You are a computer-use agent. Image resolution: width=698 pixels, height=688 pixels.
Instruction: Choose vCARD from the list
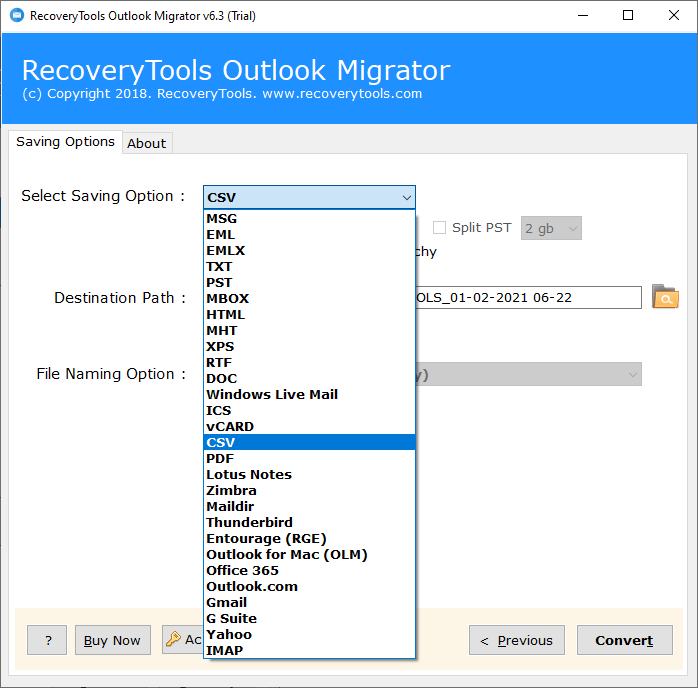[x=309, y=427]
